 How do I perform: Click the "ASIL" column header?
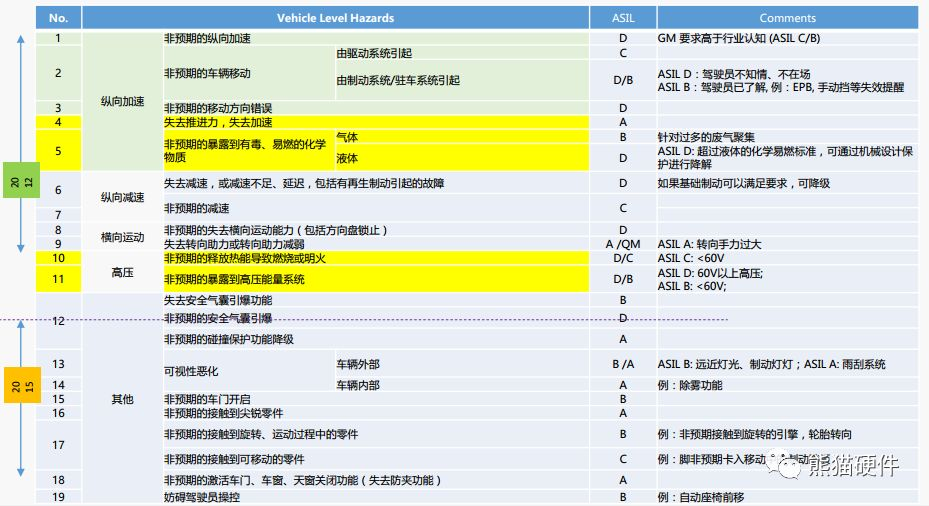[x=623, y=18]
